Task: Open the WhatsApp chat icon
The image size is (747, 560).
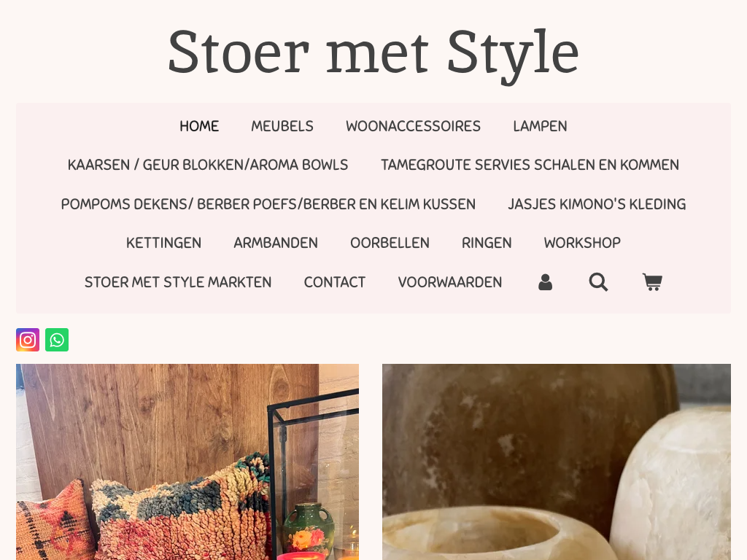Action: (57, 340)
